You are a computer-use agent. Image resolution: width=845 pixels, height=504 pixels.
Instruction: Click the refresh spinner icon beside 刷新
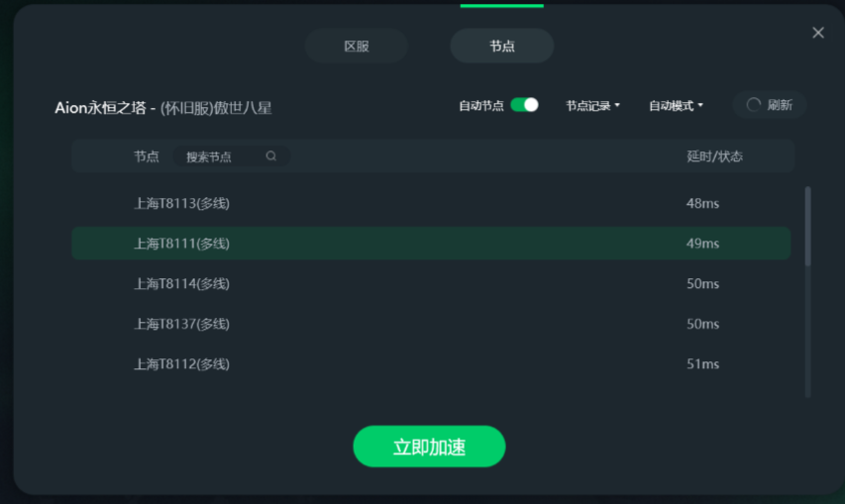pyautogui.click(x=754, y=104)
